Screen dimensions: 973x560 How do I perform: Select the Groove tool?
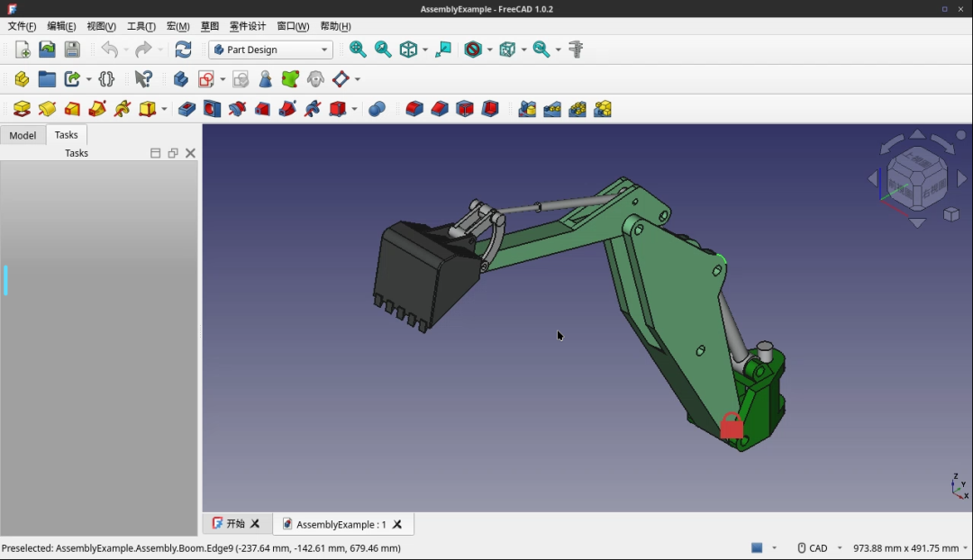(237, 108)
